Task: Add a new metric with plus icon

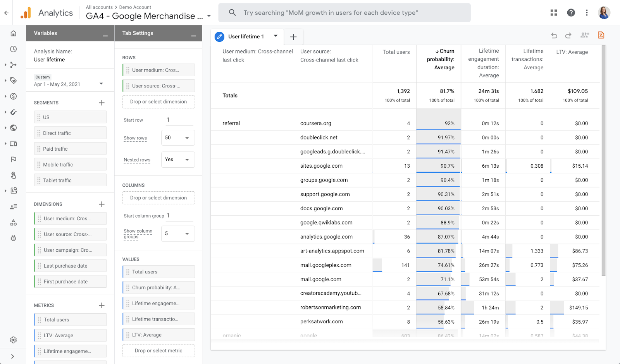Action: click(102, 305)
